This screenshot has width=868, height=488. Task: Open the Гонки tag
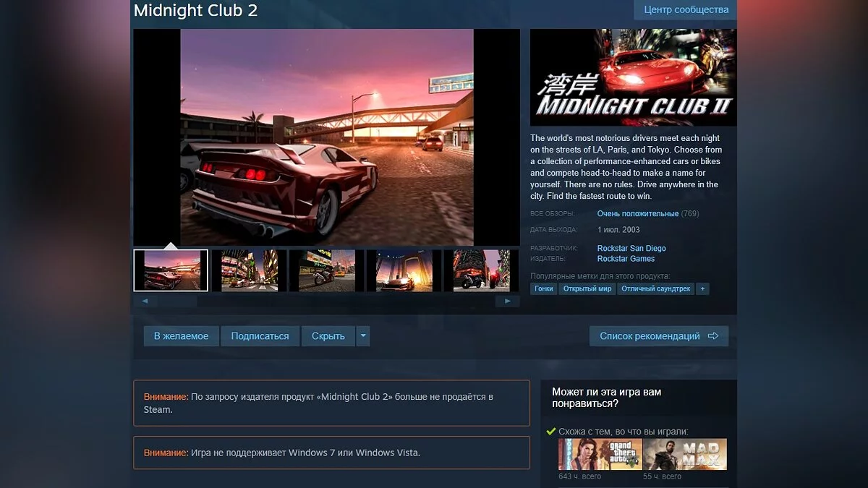coord(544,288)
